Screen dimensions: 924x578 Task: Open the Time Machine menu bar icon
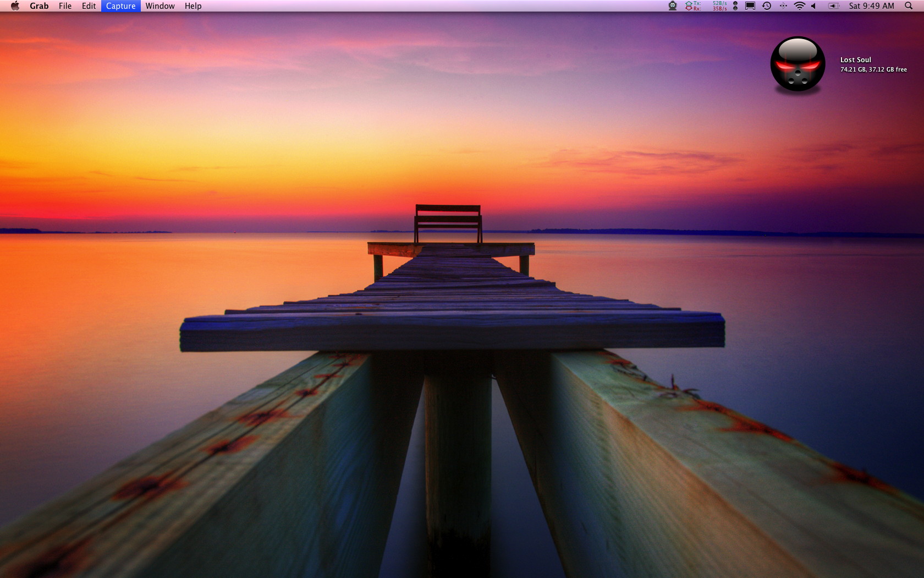tap(766, 6)
